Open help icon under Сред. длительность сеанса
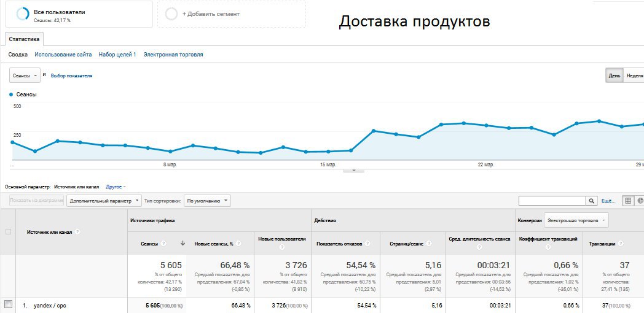This screenshot has width=644, height=313. click(x=479, y=247)
